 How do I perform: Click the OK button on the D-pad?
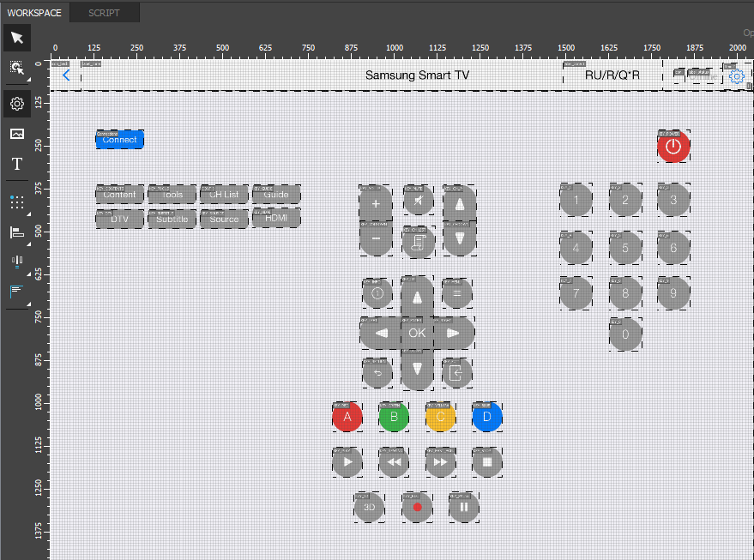click(417, 333)
